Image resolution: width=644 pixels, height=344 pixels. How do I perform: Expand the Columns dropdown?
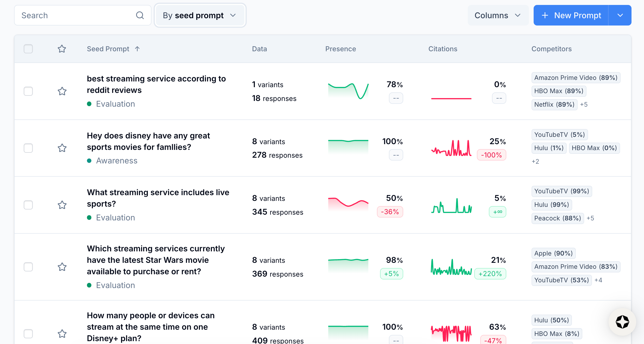pos(498,15)
